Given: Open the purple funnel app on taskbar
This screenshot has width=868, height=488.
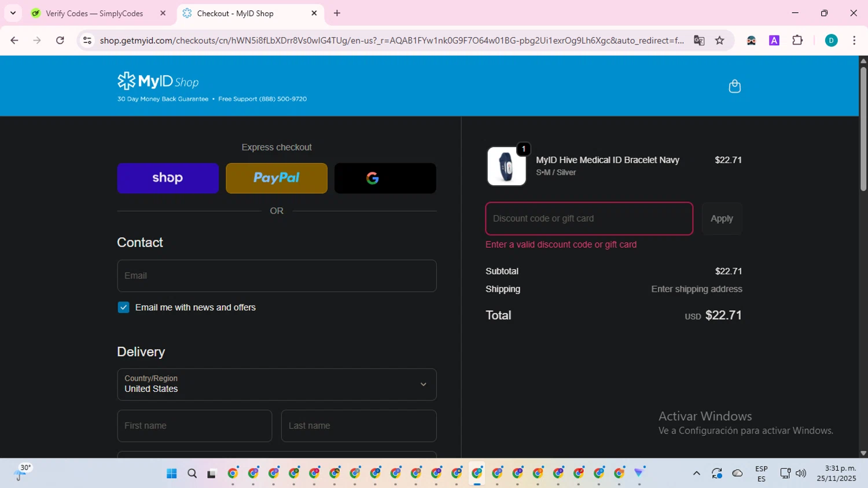Looking at the screenshot, I should pos(639,474).
